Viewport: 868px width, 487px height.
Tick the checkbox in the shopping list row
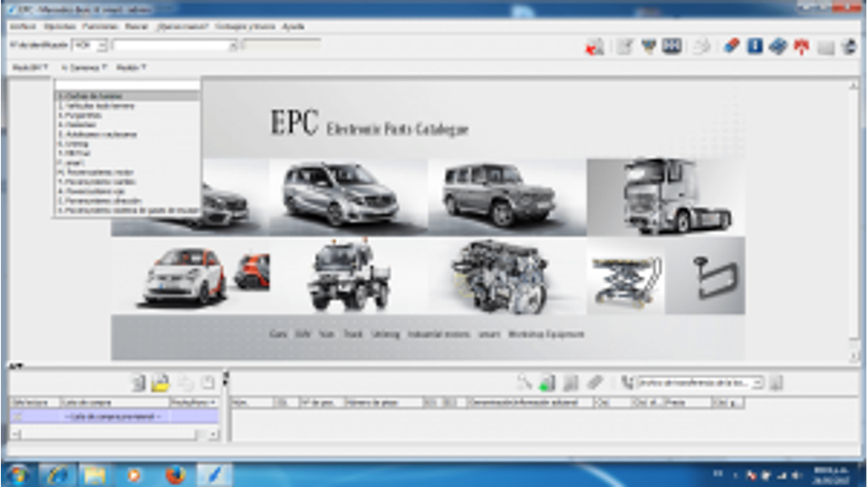coord(17,416)
